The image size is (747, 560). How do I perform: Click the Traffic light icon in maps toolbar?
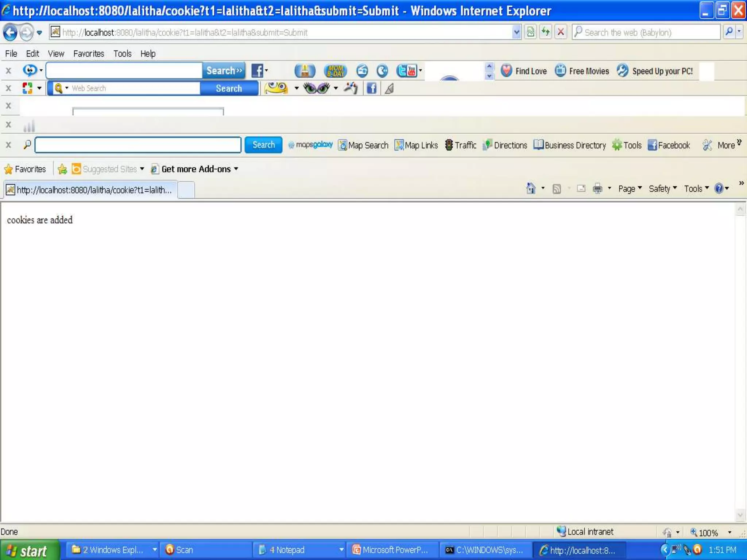pos(449,145)
